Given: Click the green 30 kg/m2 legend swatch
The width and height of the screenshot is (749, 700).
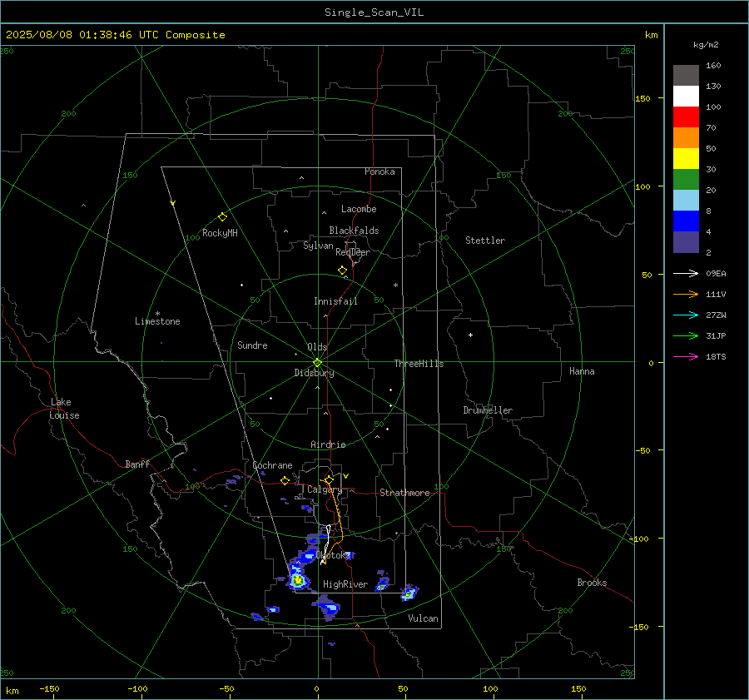Looking at the screenshot, I should tap(686, 179).
